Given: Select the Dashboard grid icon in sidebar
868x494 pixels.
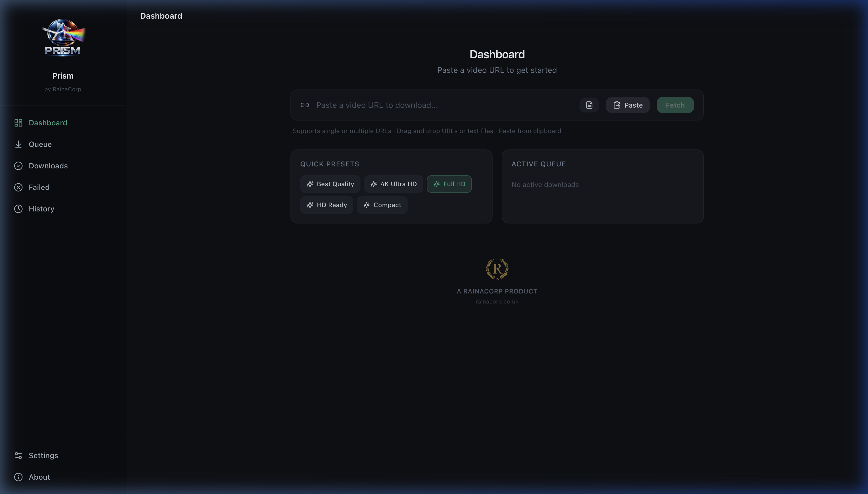Looking at the screenshot, I should (18, 123).
